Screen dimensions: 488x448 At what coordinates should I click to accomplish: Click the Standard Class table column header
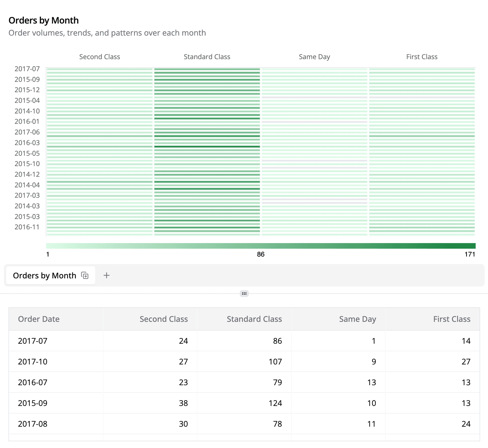[254, 319]
